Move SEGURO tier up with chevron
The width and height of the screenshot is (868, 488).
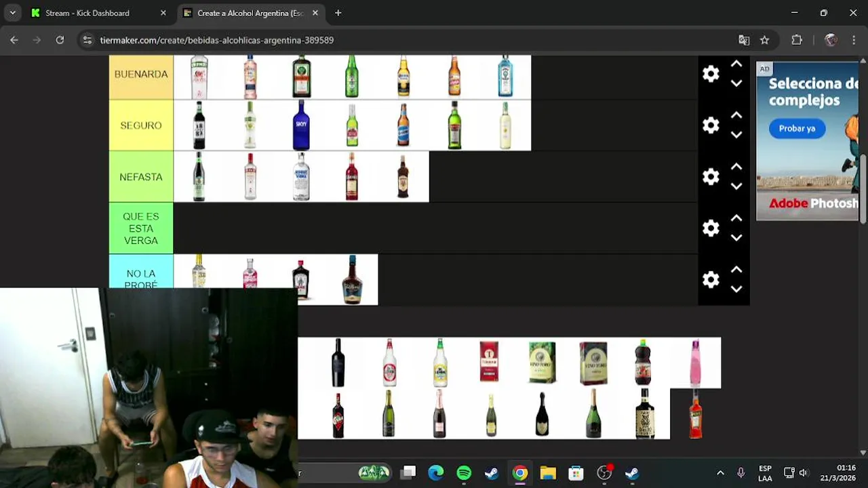pos(736,116)
